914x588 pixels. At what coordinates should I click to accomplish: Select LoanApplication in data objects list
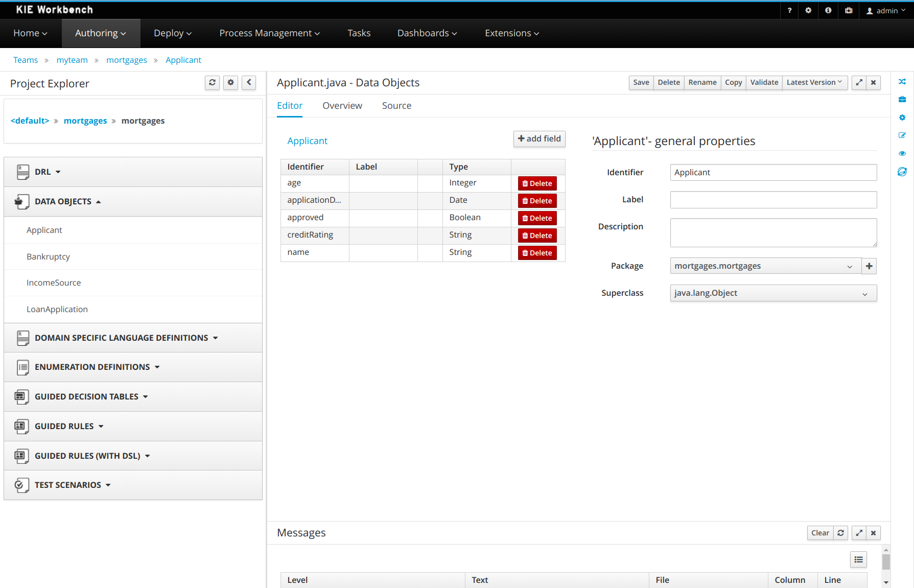click(x=57, y=309)
